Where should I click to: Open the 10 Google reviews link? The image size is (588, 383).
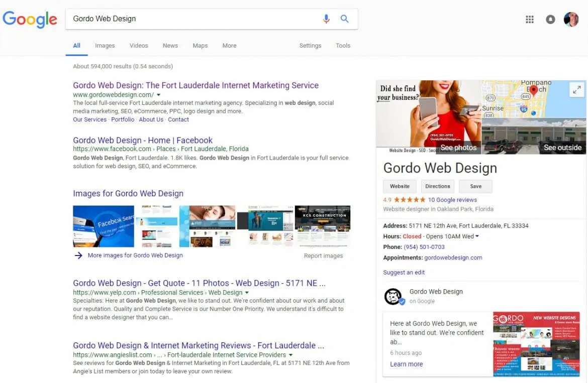[453, 200]
